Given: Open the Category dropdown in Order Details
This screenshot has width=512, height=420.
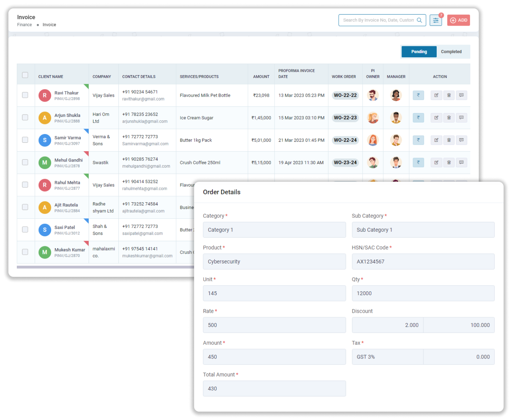Looking at the screenshot, I should (x=274, y=229).
